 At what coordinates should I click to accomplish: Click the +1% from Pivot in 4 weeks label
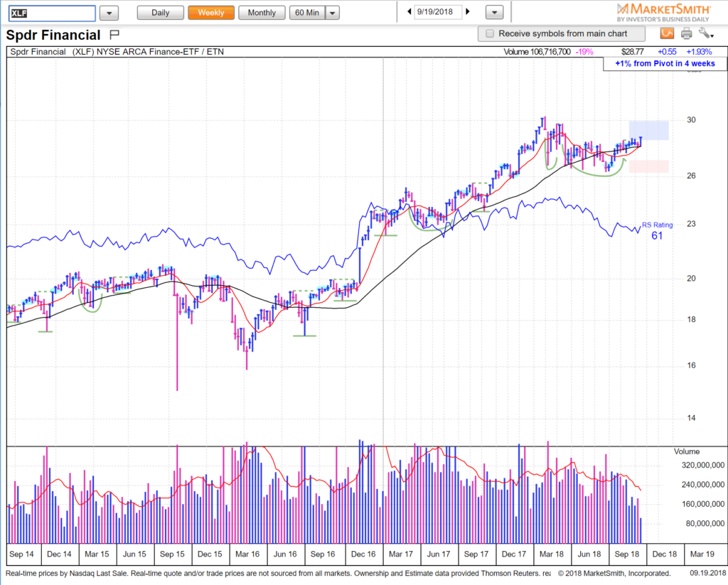665,63
